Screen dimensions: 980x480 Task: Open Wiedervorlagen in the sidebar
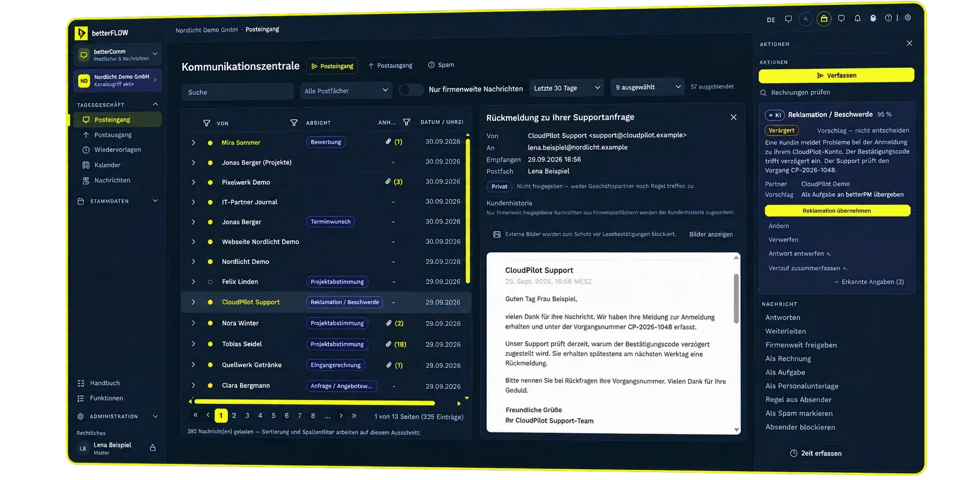coord(118,150)
